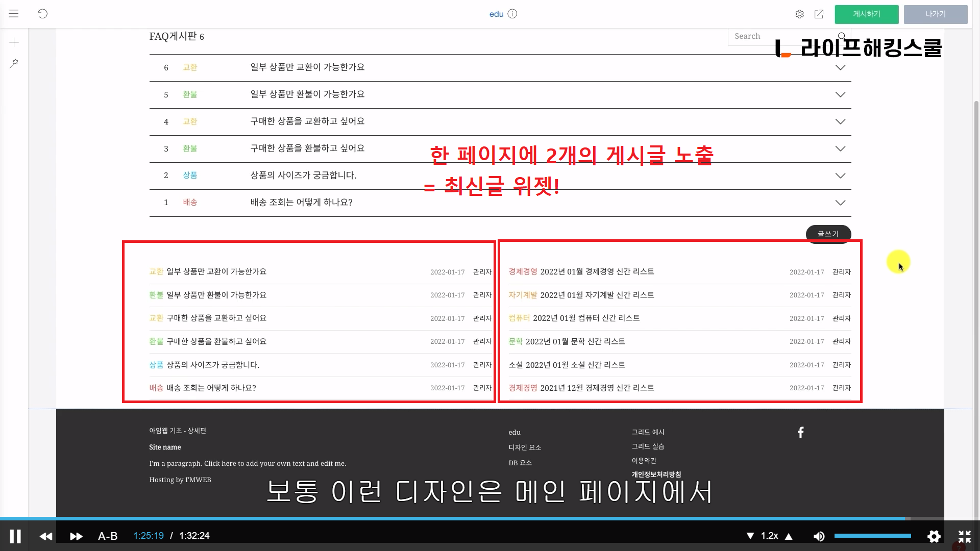980x551 pixels.
Task: Open site settings gear in top bar
Action: [x=799, y=14]
